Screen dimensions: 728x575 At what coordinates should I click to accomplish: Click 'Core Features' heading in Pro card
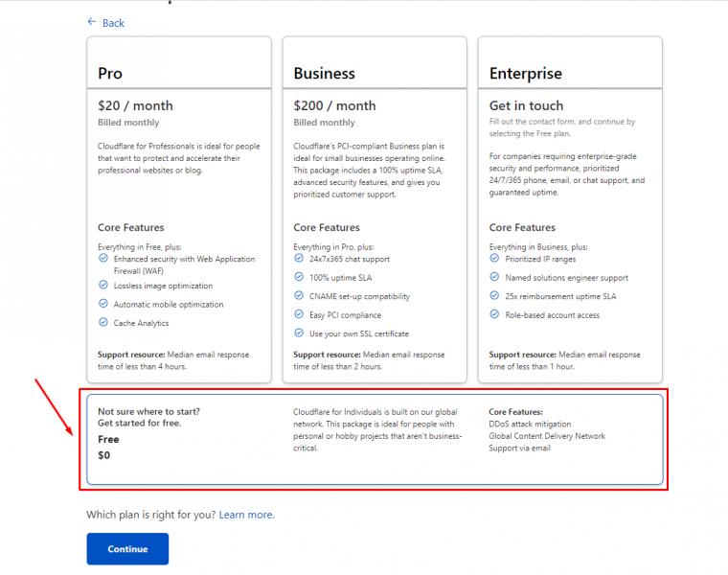coord(131,227)
